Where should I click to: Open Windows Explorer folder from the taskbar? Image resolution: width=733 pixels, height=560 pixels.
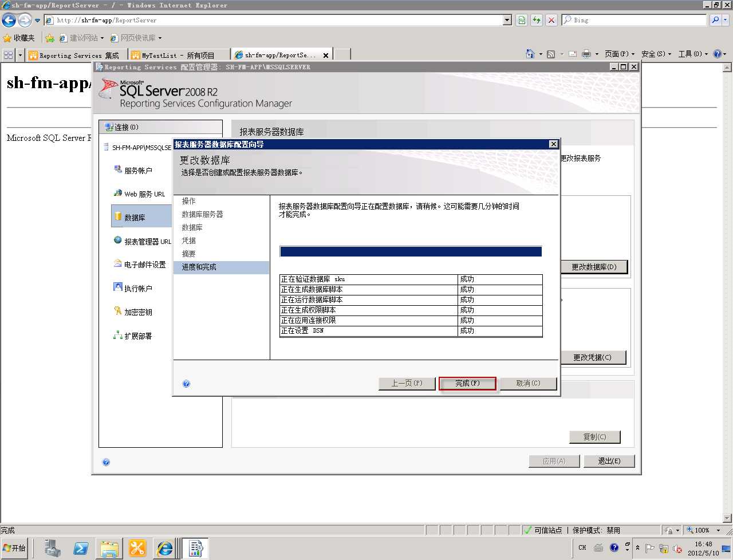(109, 549)
